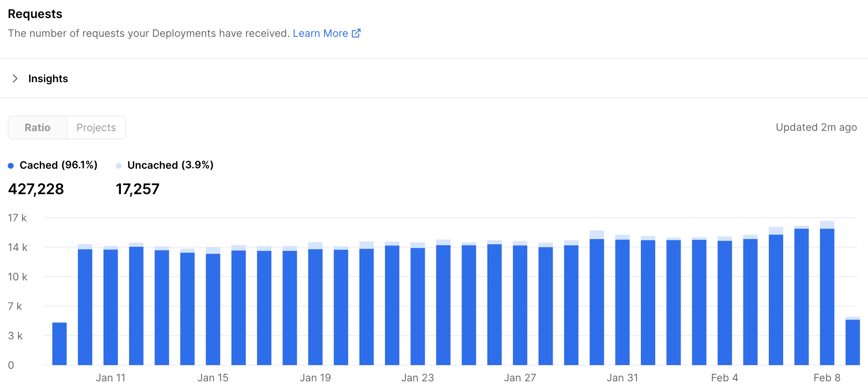Image resolution: width=868 pixels, height=392 pixels.
Task: Click the light blue Uncached legend dot
Action: point(119,166)
